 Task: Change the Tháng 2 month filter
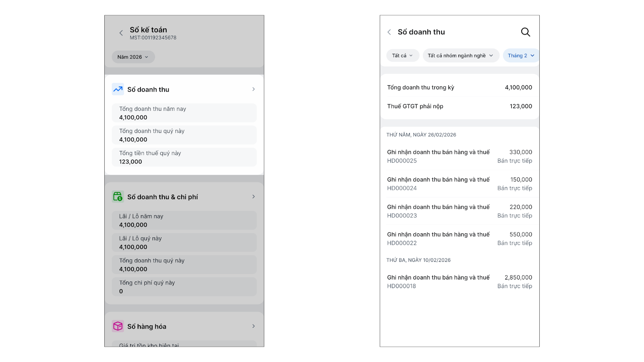point(521,56)
